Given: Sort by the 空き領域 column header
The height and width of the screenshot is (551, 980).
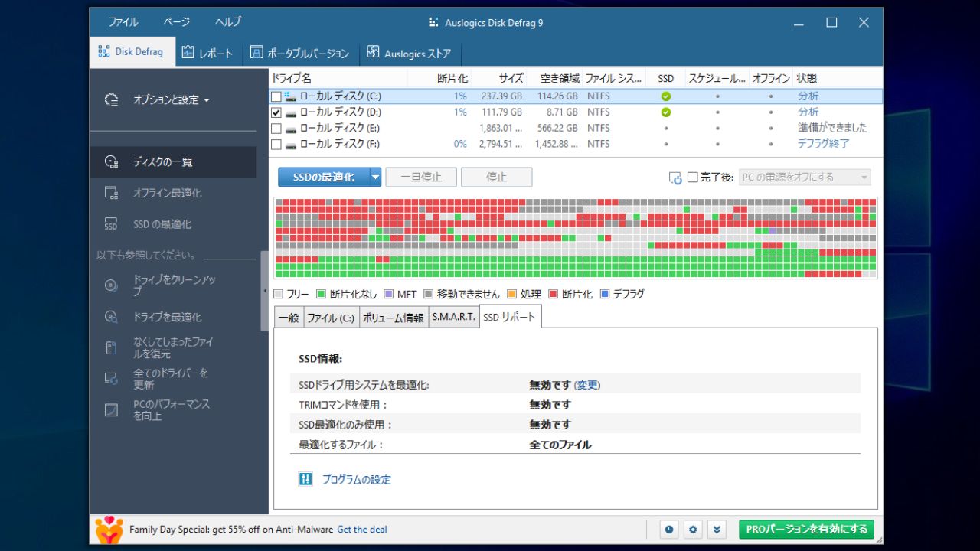Looking at the screenshot, I should click(555, 78).
